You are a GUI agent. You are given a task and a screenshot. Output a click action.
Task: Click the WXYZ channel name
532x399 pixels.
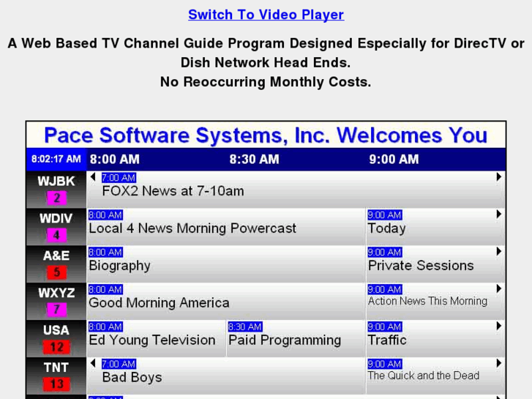pos(56,293)
